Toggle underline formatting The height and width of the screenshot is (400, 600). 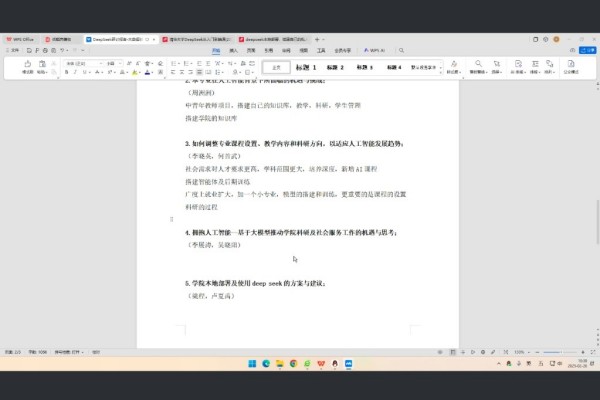pyautogui.click(x=83, y=73)
